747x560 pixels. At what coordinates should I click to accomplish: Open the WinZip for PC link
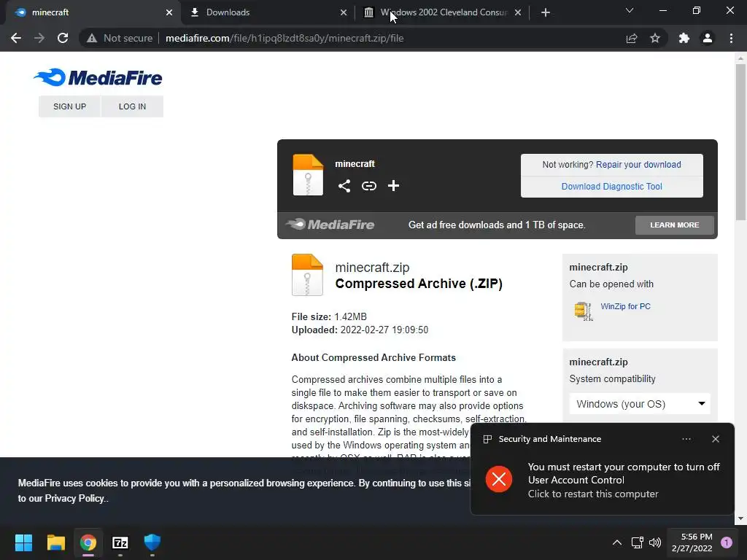625,306
